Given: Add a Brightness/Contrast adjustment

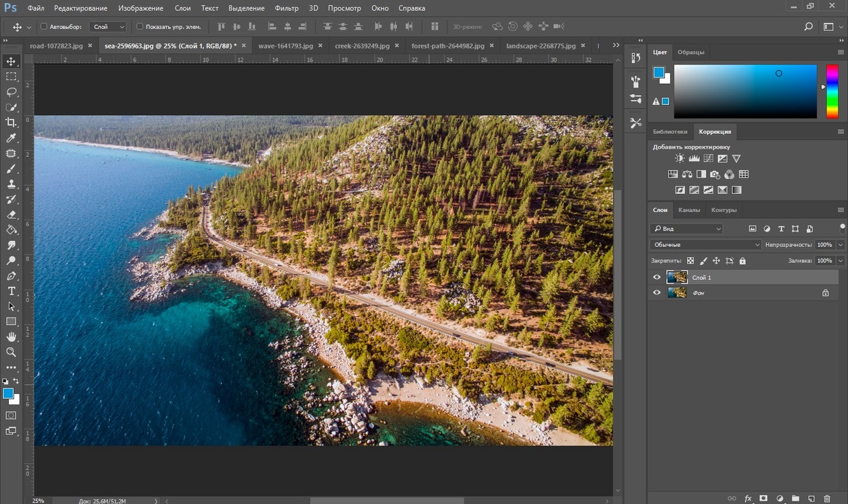Looking at the screenshot, I should [x=680, y=159].
